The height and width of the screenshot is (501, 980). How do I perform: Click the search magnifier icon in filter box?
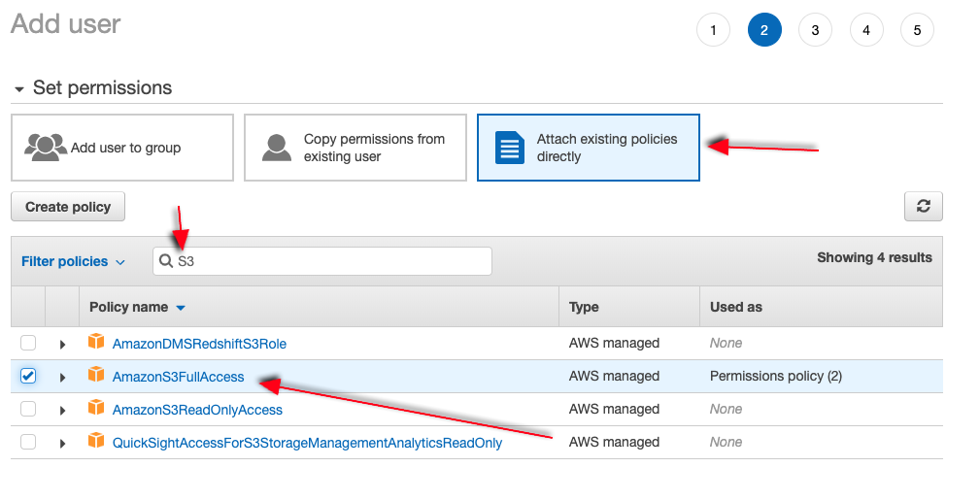(166, 261)
